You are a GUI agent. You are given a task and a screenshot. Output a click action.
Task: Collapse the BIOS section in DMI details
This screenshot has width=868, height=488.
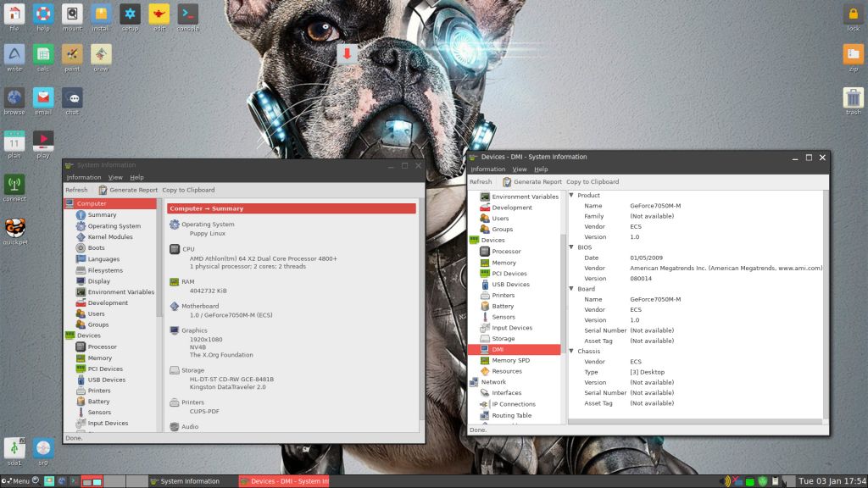[572, 247]
